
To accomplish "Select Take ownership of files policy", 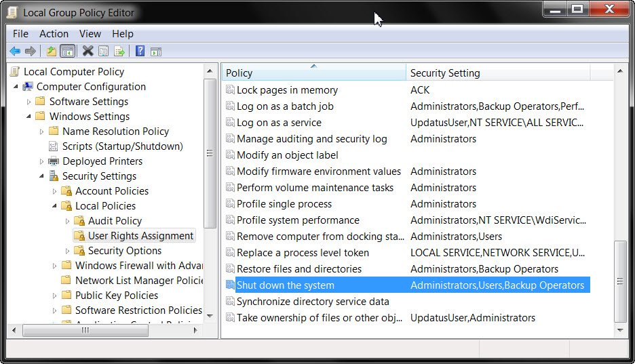I will [x=320, y=317].
